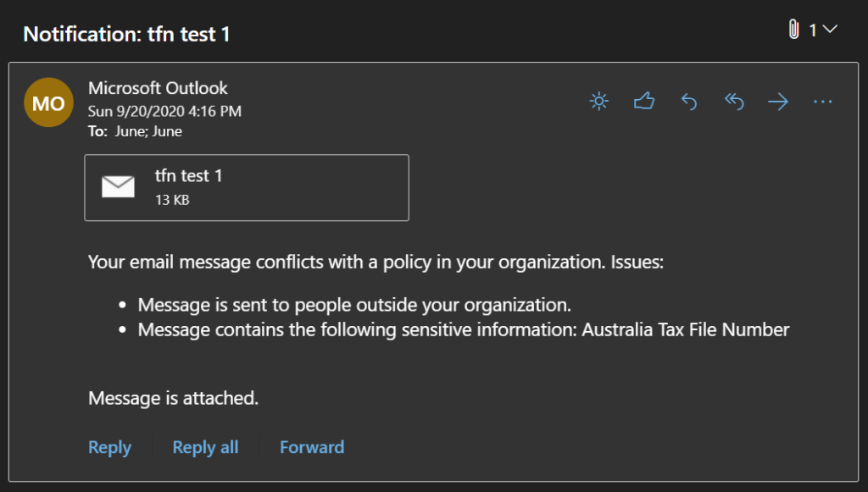Click the Sun 9/20/2020 timestamp

(164, 111)
